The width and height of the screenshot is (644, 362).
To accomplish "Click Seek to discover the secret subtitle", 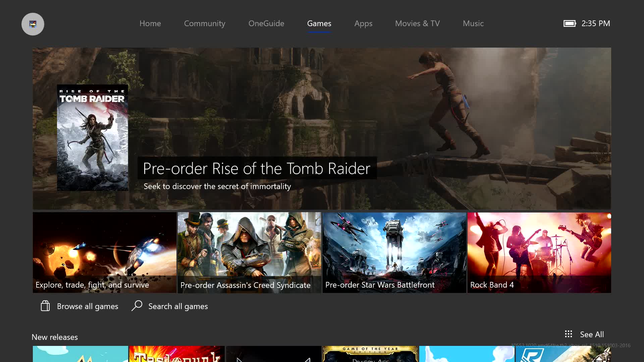I will [217, 186].
